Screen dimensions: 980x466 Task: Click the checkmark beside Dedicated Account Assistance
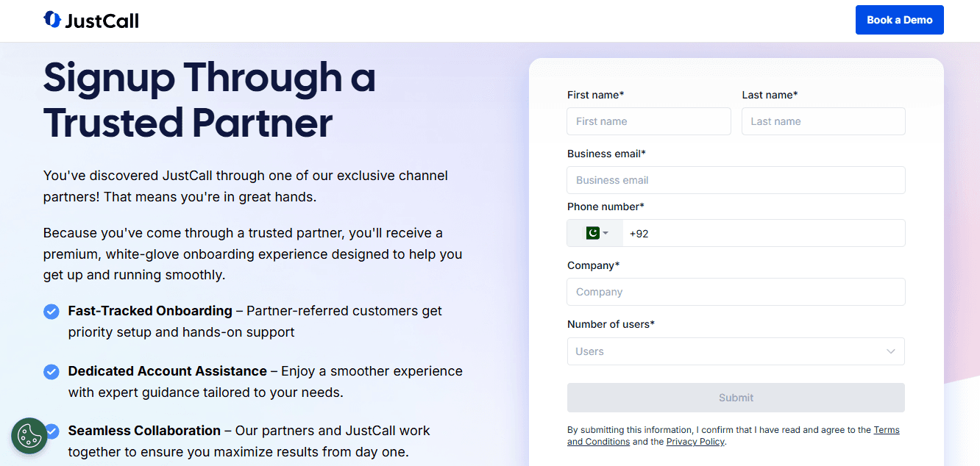(51, 372)
